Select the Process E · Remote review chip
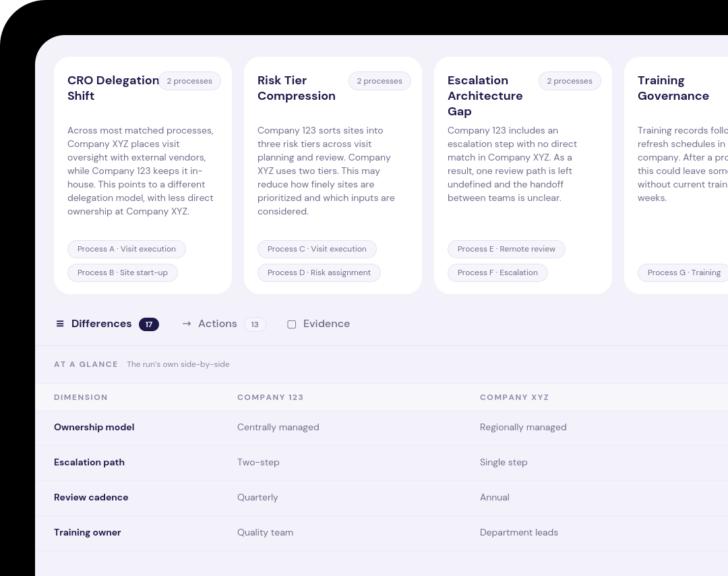Screen dimensions: 728x576 (506, 249)
